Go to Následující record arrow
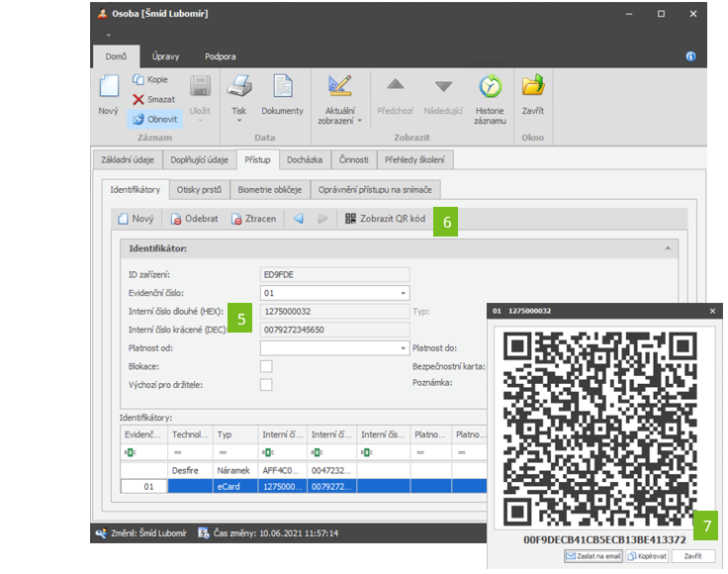This screenshot has width=728, height=574. [443, 94]
